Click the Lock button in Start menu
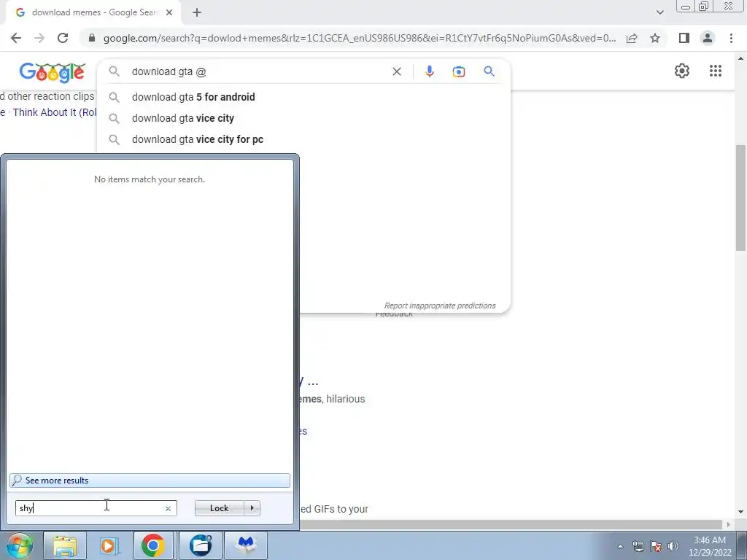The height and width of the screenshot is (560, 747). coord(219,508)
